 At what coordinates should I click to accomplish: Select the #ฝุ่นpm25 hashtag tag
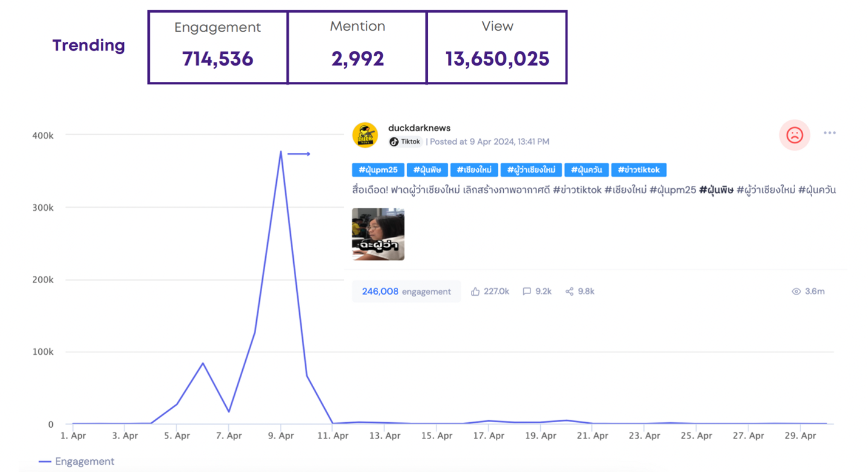(378, 170)
